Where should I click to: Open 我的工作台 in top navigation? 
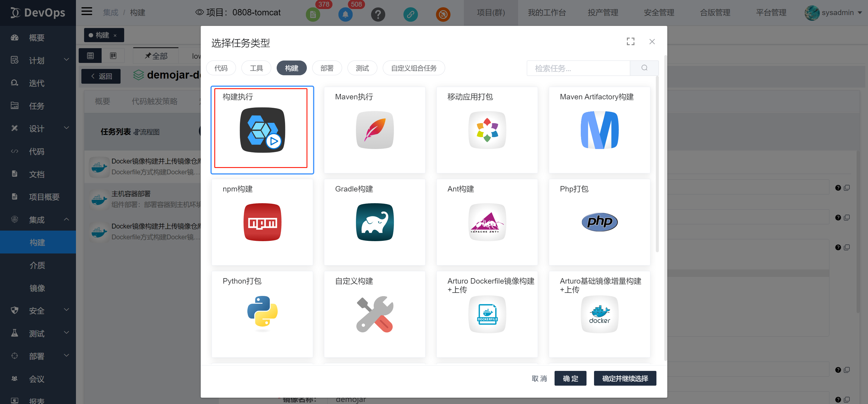pos(546,13)
